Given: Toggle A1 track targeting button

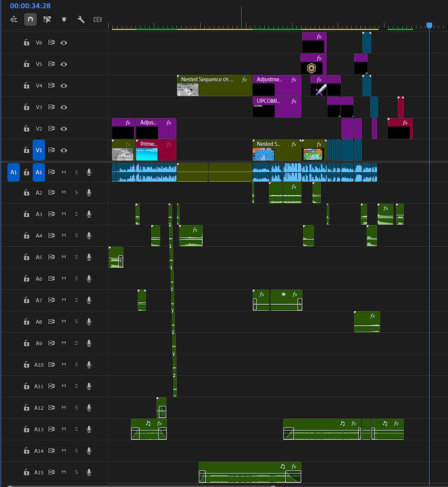Looking at the screenshot, I should (x=39, y=172).
